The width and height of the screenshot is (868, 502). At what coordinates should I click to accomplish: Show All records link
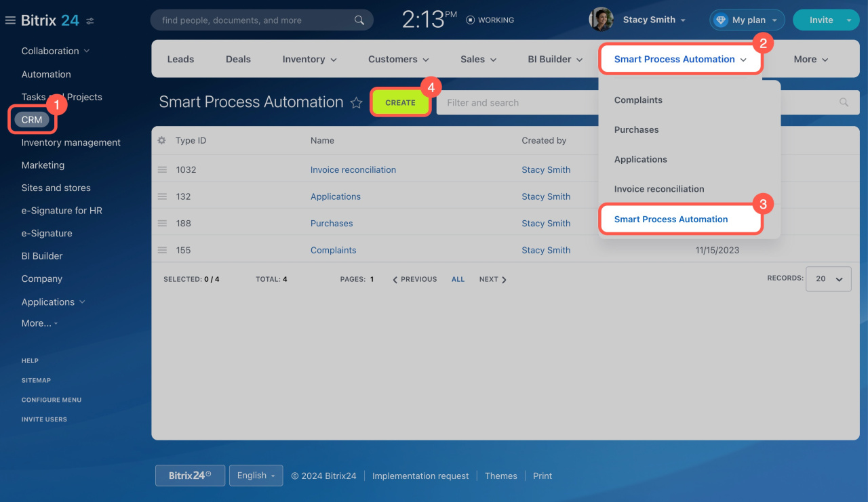(x=458, y=279)
